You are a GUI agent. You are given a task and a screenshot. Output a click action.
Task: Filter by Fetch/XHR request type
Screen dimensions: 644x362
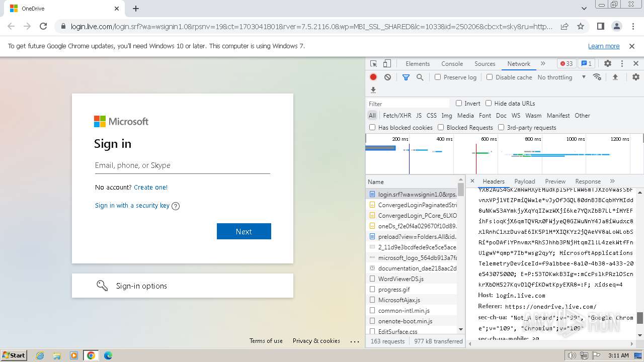(x=397, y=115)
